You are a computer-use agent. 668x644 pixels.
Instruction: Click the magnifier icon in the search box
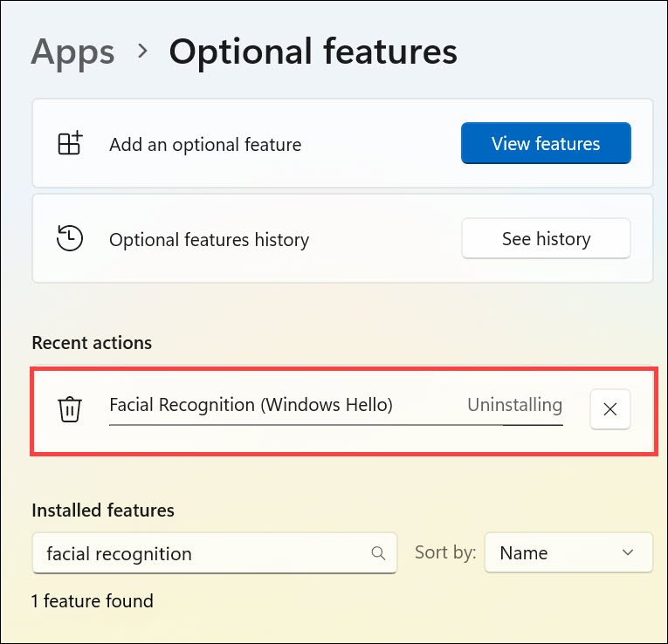point(378,552)
